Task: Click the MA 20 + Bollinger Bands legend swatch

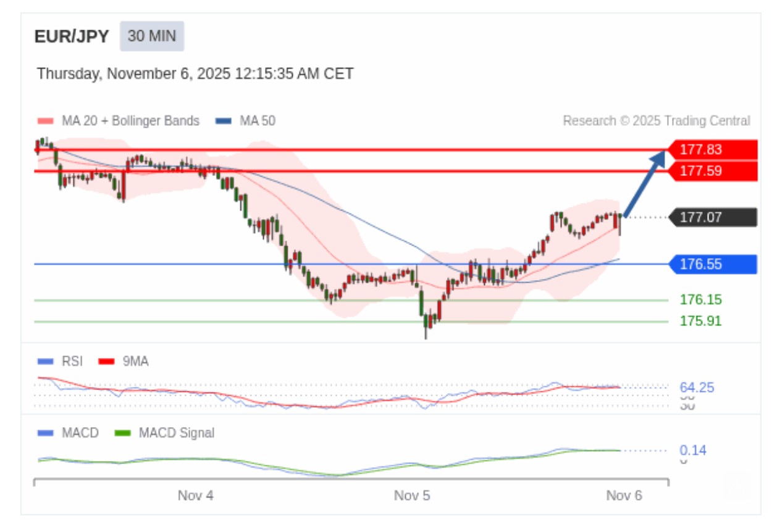Action: pos(46,121)
